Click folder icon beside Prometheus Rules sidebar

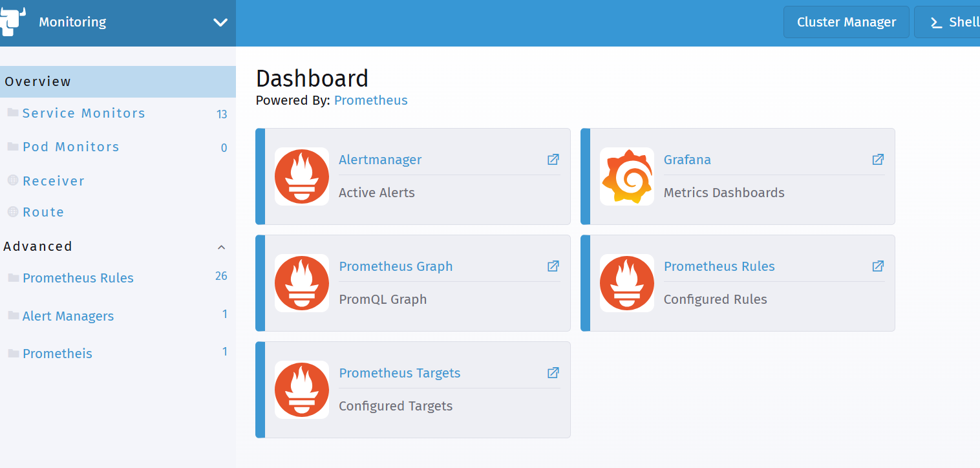pos(13,278)
